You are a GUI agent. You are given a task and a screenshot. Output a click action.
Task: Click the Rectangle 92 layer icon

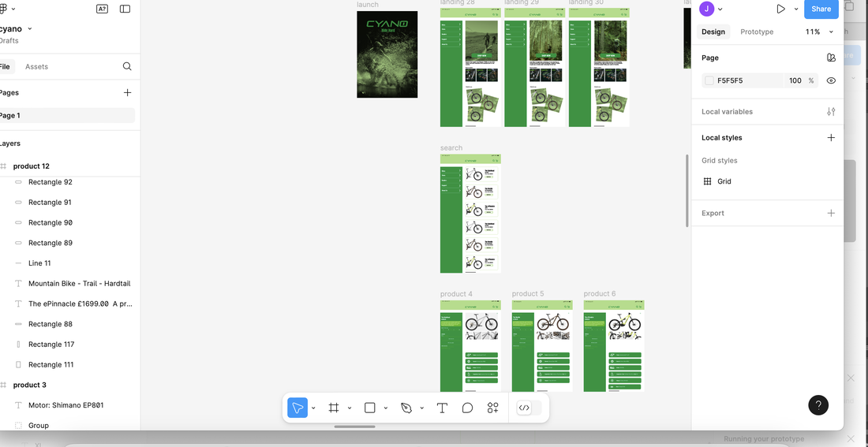(x=18, y=182)
